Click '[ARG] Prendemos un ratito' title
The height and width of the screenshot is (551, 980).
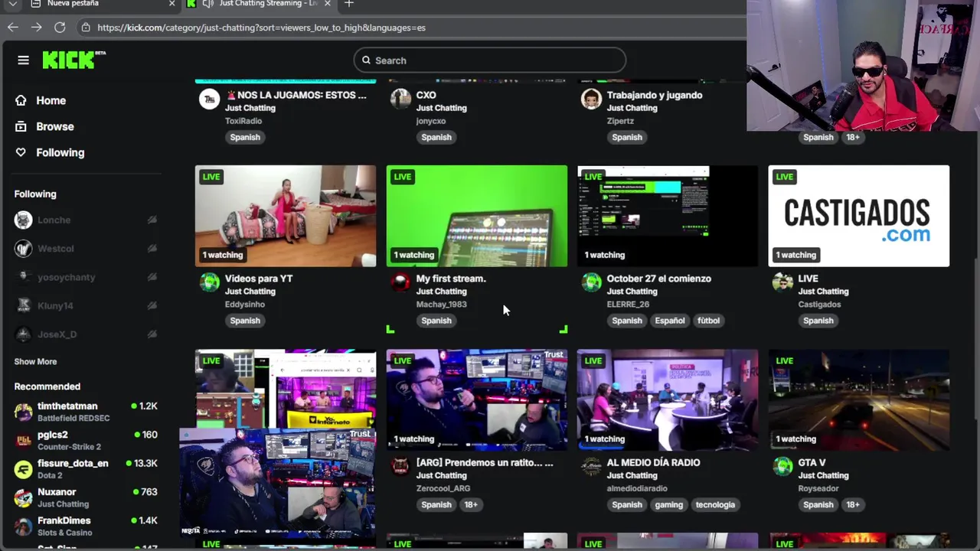[x=485, y=462]
